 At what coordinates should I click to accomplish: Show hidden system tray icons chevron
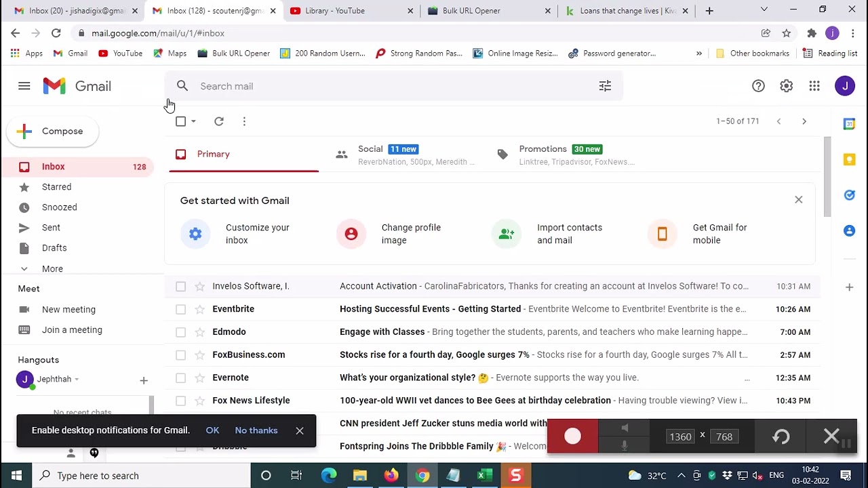(682, 476)
